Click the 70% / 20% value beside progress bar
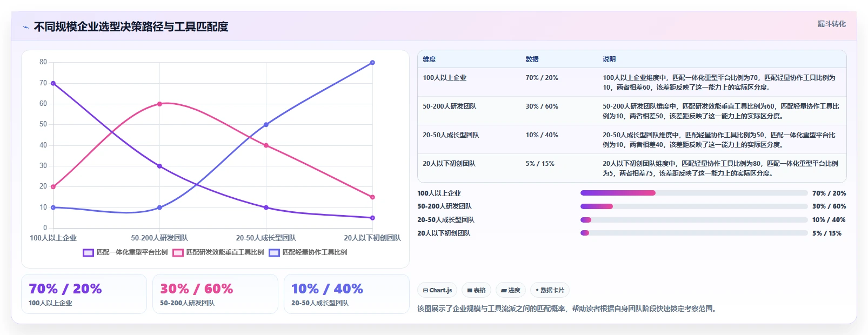The height and width of the screenshot is (335, 868). [829, 193]
